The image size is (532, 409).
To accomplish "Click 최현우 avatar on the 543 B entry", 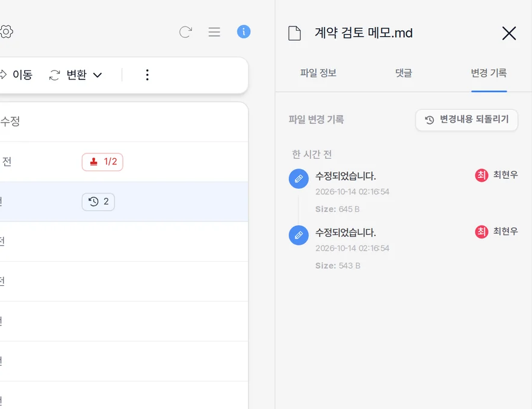I will coord(481,232).
